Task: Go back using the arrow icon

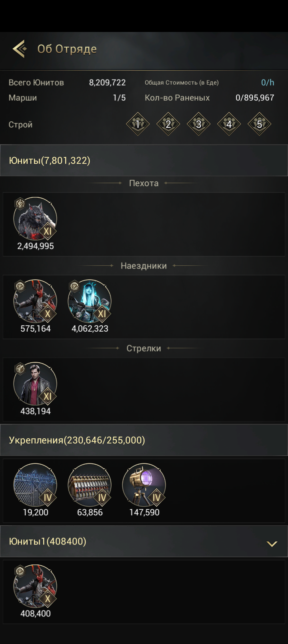Action: (19, 49)
